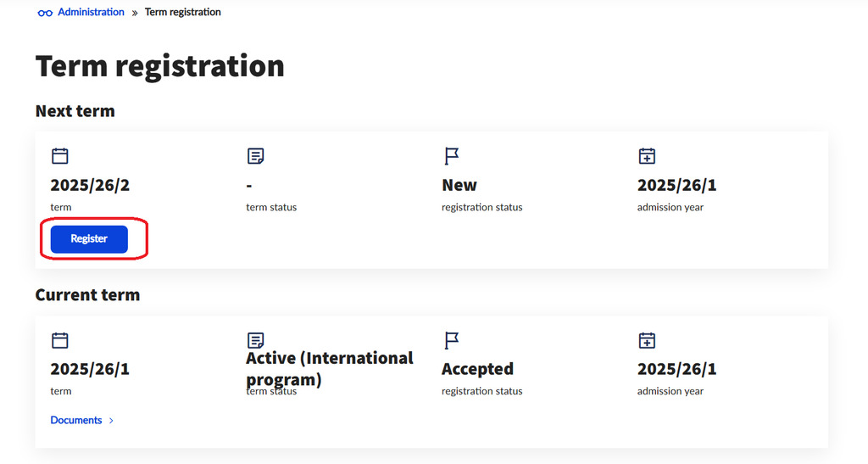Image resolution: width=868 pixels, height=464 pixels.
Task: Click the registration status flag icon under Current term
Action: tap(451, 340)
